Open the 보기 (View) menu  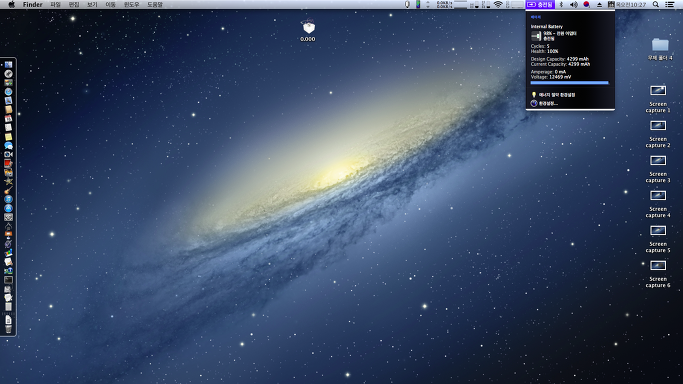[92, 4]
